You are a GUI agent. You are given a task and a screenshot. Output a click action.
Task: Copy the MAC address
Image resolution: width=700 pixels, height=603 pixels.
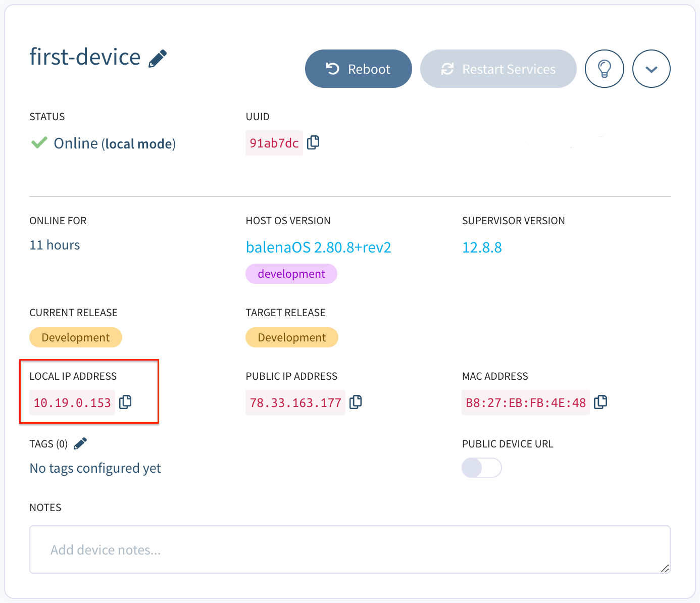coord(601,402)
